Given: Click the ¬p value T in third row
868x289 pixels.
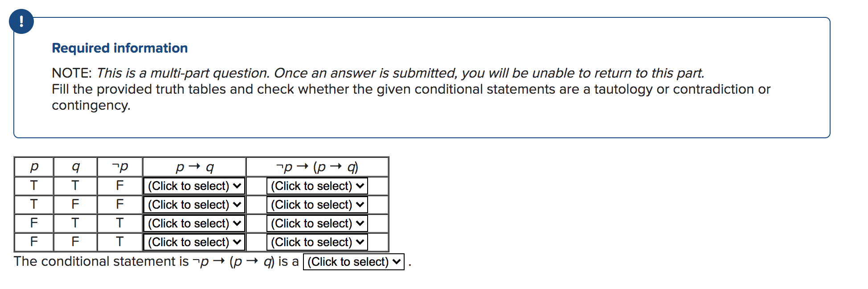Looking at the screenshot, I should (120, 223).
